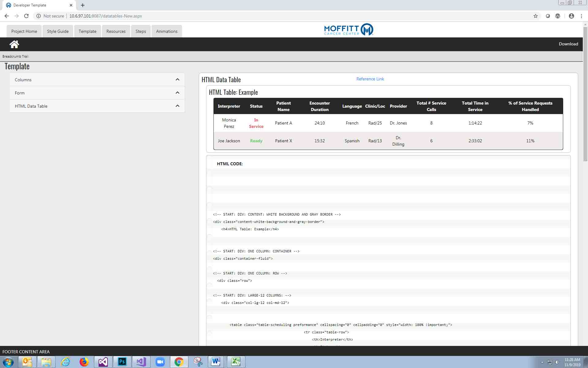Go to the Resources tab

pos(116,31)
